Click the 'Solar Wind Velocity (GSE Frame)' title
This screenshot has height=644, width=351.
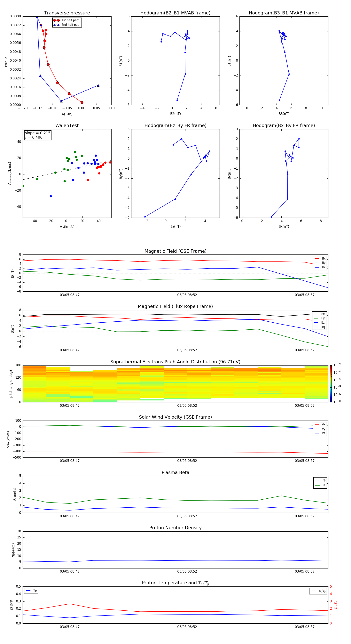click(175, 417)
